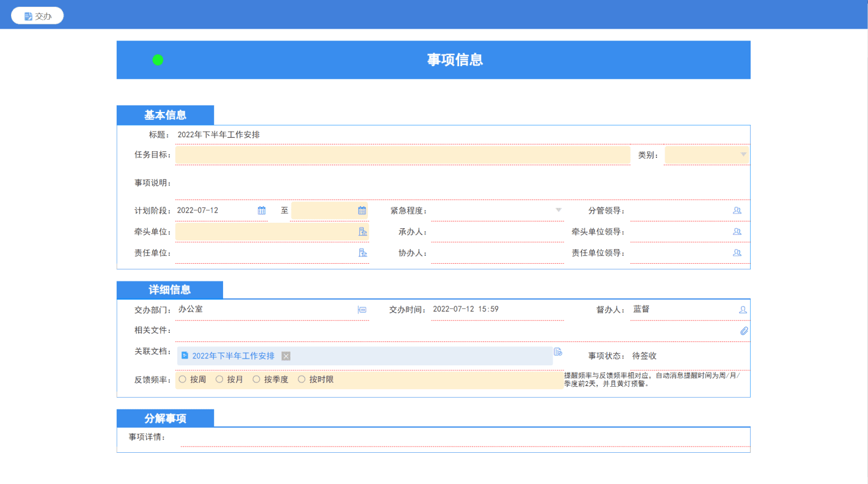868x484 pixels.
Task: Click the 待签收 status text
Action: [x=644, y=356]
